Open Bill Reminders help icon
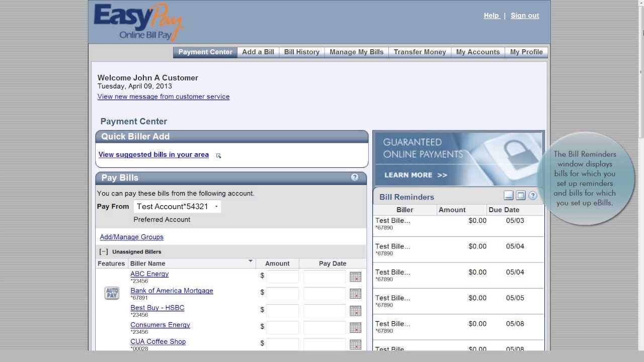This screenshot has height=362, width=644. (x=533, y=196)
